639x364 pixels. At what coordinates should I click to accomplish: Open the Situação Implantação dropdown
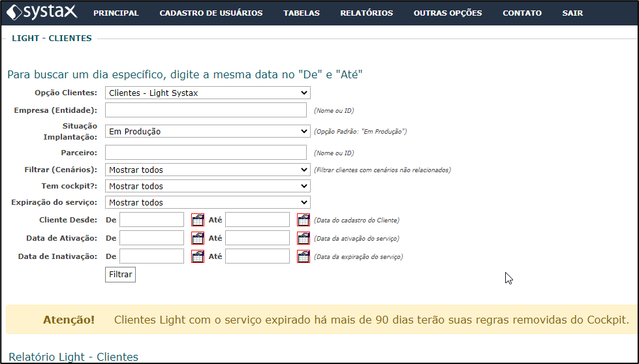coord(208,132)
